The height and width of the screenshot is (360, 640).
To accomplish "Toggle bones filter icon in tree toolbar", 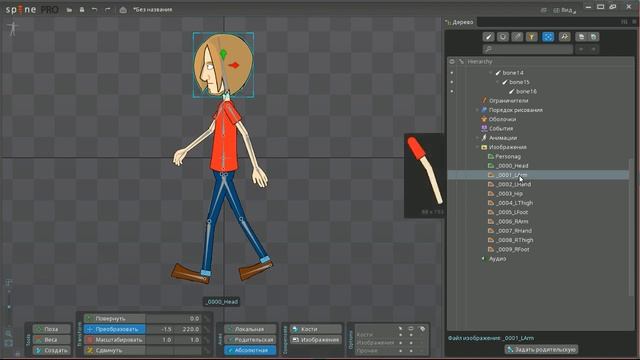I will coord(489,37).
